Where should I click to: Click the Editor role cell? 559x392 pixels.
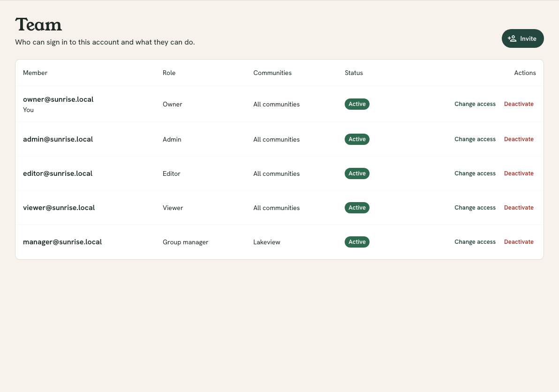[172, 174]
